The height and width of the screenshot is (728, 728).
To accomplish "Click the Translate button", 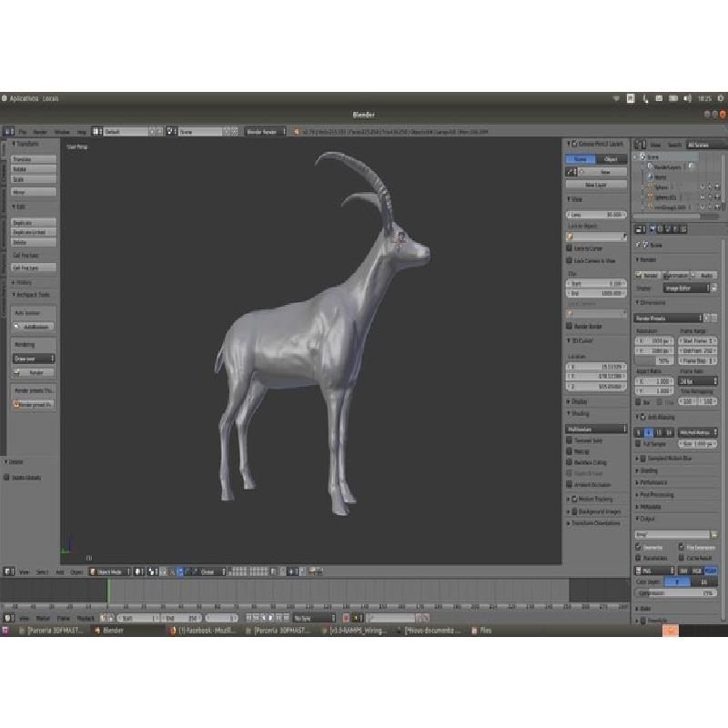I will click(x=34, y=158).
